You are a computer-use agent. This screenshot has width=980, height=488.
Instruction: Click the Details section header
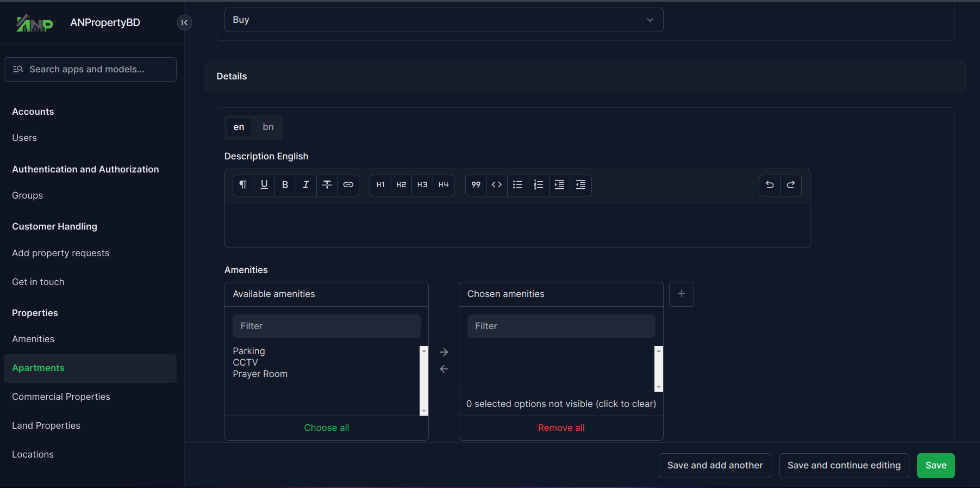coord(585,77)
